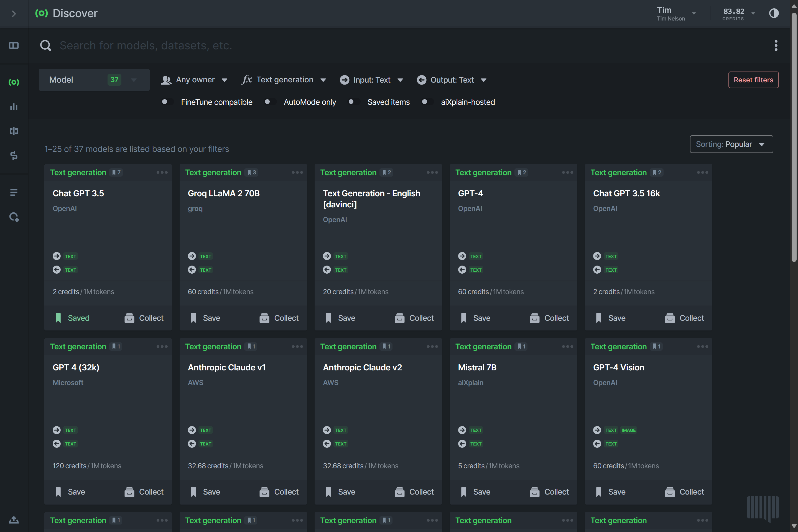Toggle AutoMode only switch
This screenshot has width=798, height=532.
tap(270, 102)
